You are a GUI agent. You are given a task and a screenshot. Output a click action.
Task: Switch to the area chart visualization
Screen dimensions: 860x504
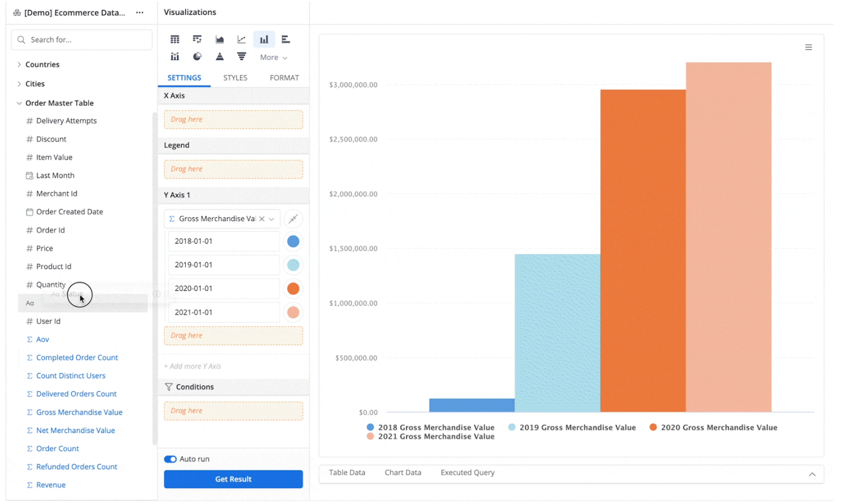pyautogui.click(x=219, y=39)
